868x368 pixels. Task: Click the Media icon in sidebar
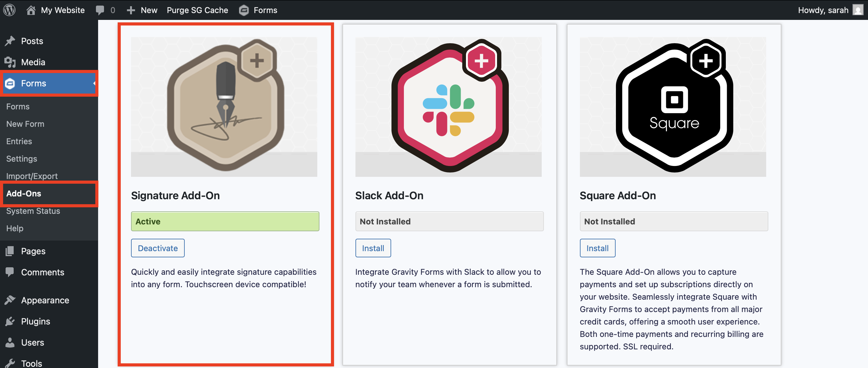point(10,62)
